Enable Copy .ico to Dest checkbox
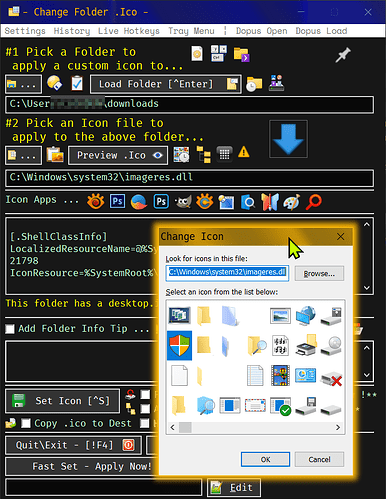386x499 pixels. [26, 423]
